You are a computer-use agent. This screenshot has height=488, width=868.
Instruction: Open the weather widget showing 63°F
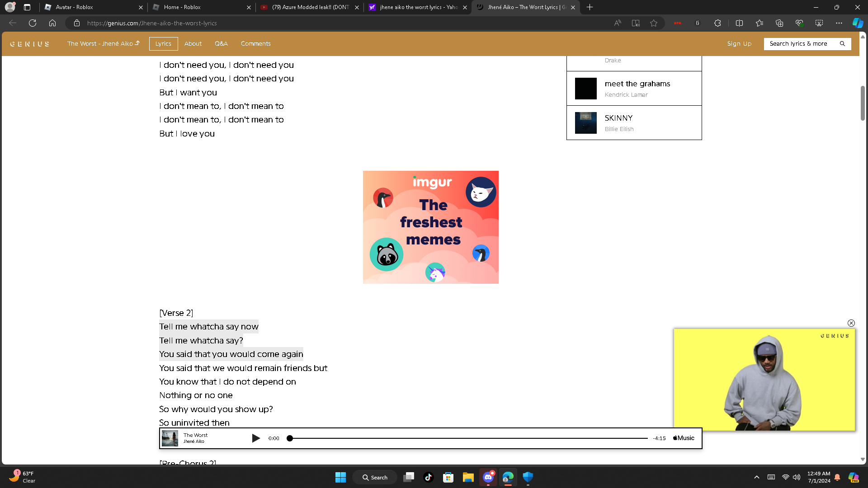(x=22, y=477)
